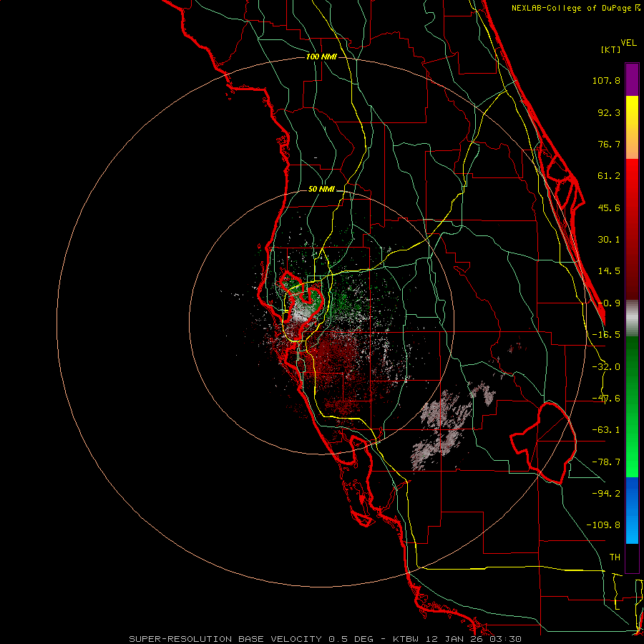Click the -47.6 scale value
Image resolution: width=644 pixels, height=644 pixels.
pyautogui.click(x=606, y=399)
